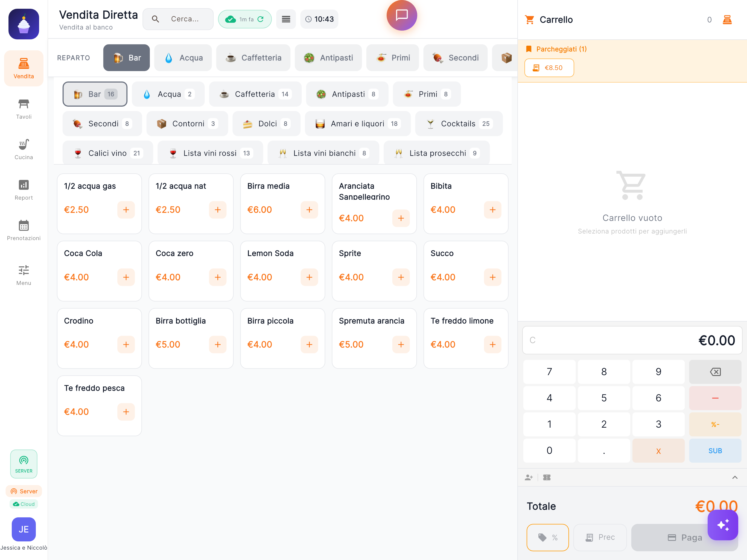
Task: Expand the cart options chevron above Totale
Action: 734,477
